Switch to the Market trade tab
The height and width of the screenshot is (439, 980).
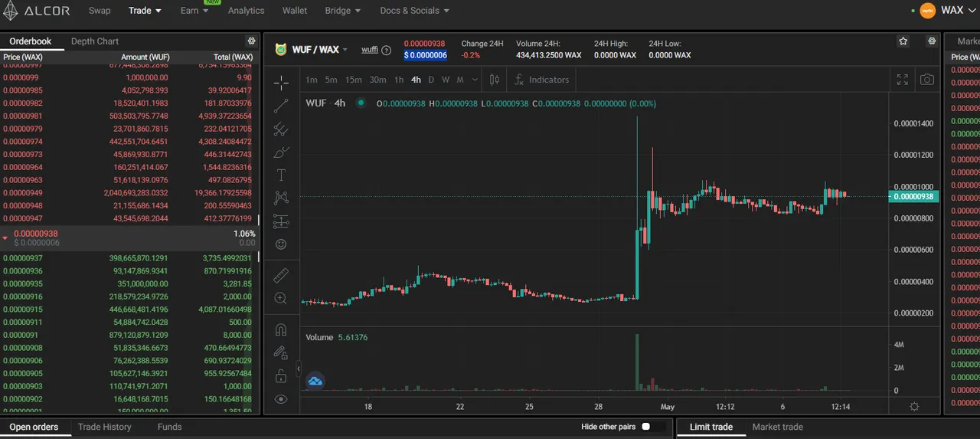click(778, 427)
